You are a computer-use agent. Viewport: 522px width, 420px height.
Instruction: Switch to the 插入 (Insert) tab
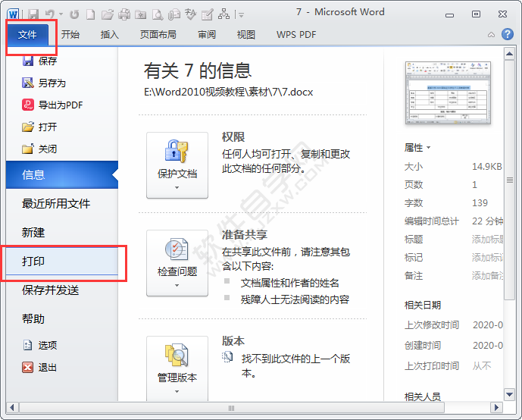[110, 35]
